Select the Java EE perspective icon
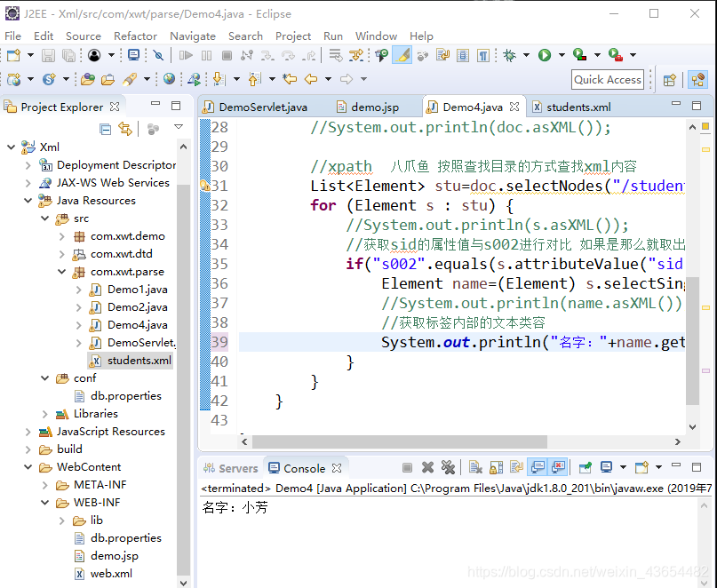 click(698, 80)
